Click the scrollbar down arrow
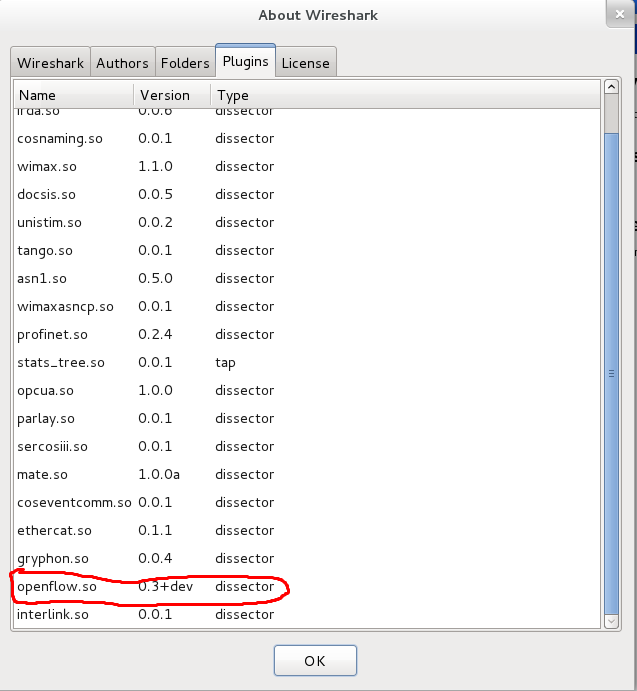 tap(611, 621)
